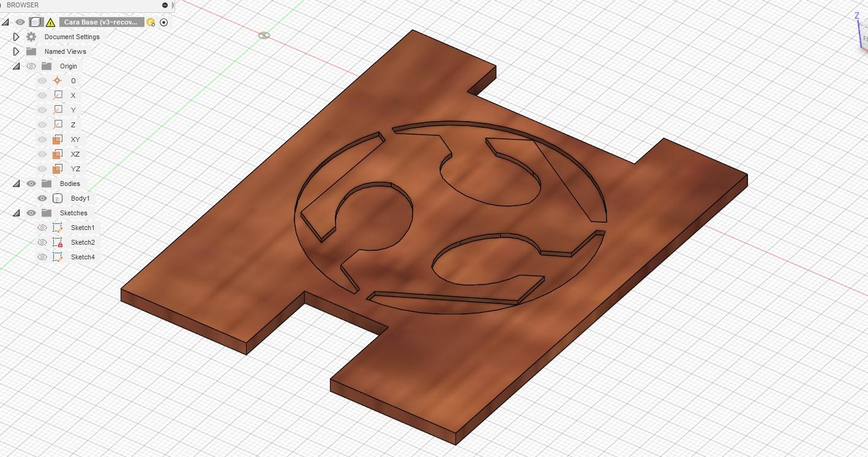Expand the Document Settings node
This screenshot has width=868, height=457.
pyautogui.click(x=17, y=37)
